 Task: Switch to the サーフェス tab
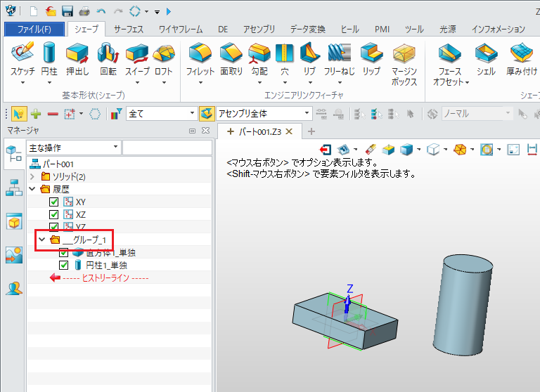(x=129, y=30)
